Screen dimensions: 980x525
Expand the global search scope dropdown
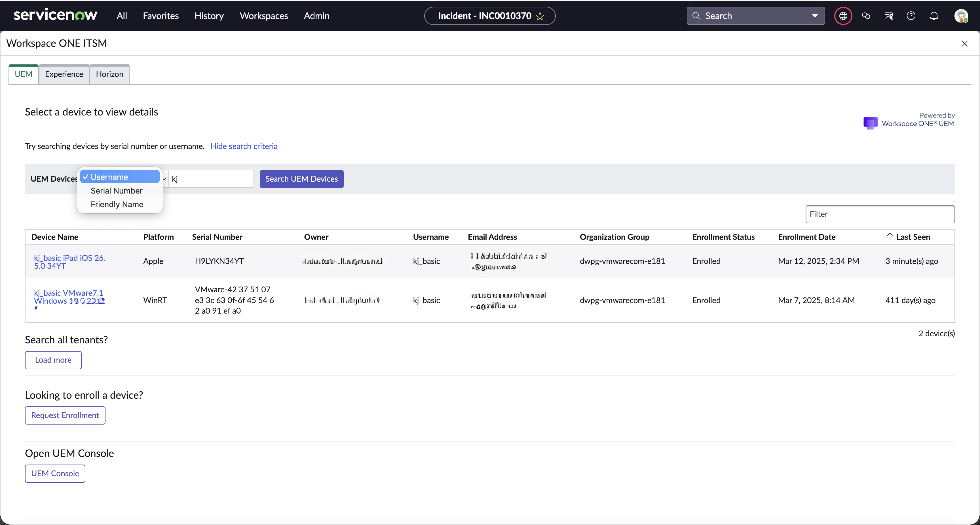(815, 16)
